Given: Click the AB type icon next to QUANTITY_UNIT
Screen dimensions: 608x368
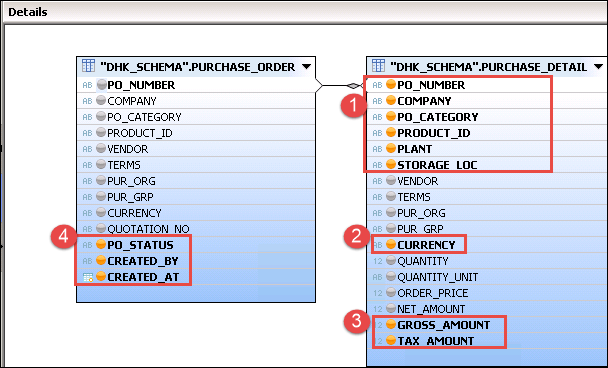Looking at the screenshot, I should 377,277.
